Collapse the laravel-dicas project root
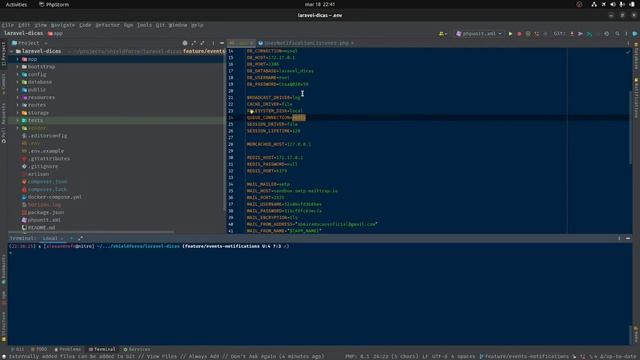 [x=11, y=51]
